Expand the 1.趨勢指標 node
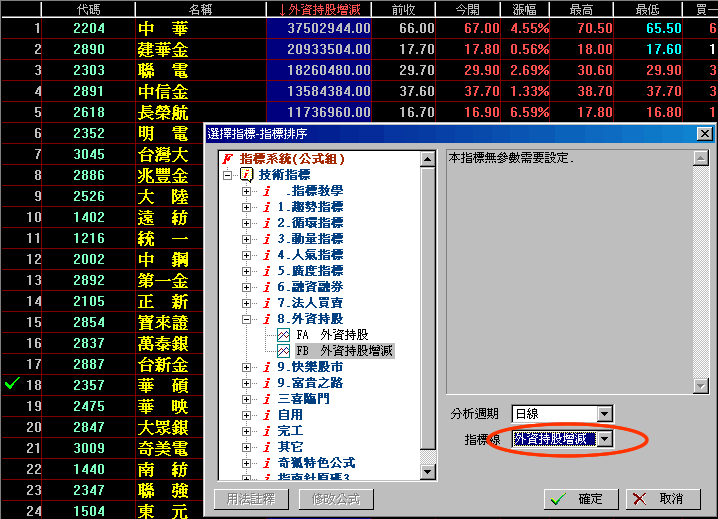 pos(246,208)
